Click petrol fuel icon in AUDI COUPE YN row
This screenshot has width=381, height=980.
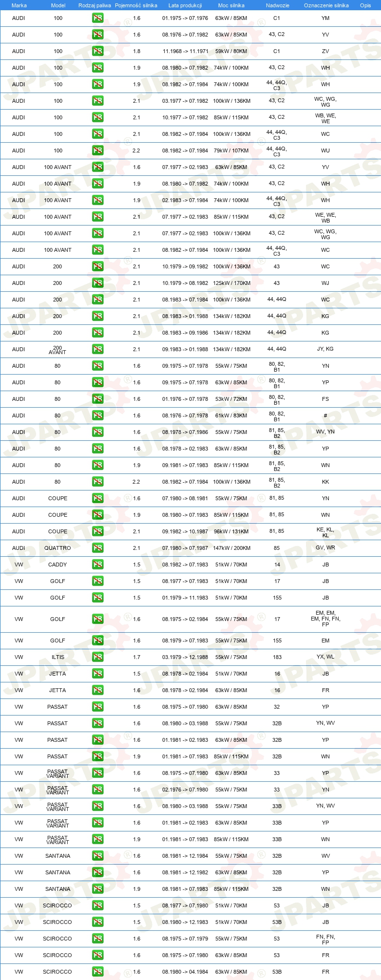[97, 498]
